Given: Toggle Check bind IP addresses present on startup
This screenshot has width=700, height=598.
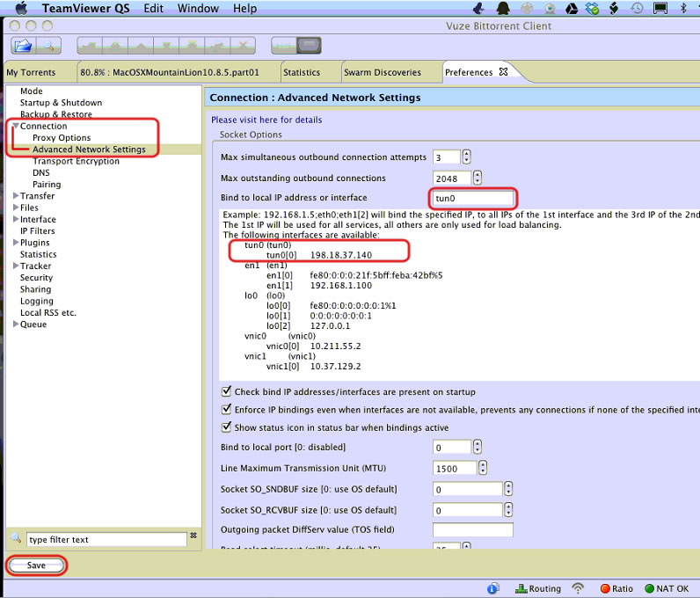Looking at the screenshot, I should [226, 391].
